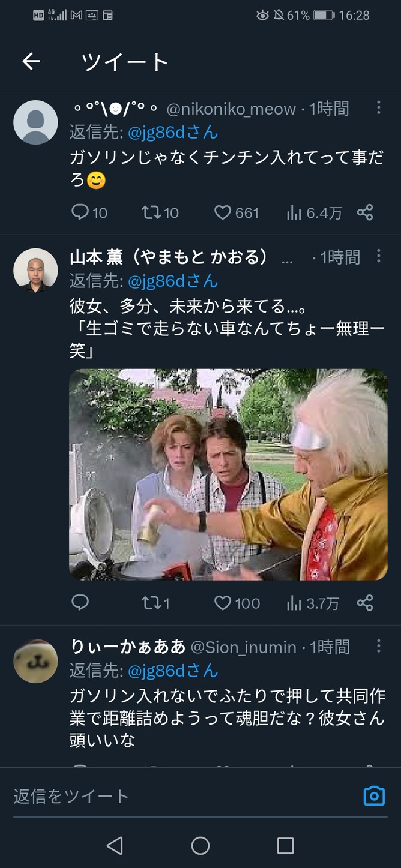
Task: Open camera from the reply bar
Action: [x=374, y=796]
